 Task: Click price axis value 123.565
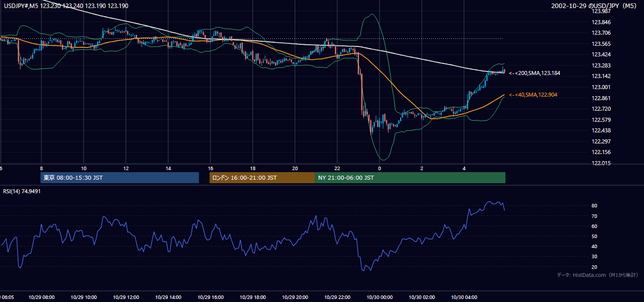(601, 44)
